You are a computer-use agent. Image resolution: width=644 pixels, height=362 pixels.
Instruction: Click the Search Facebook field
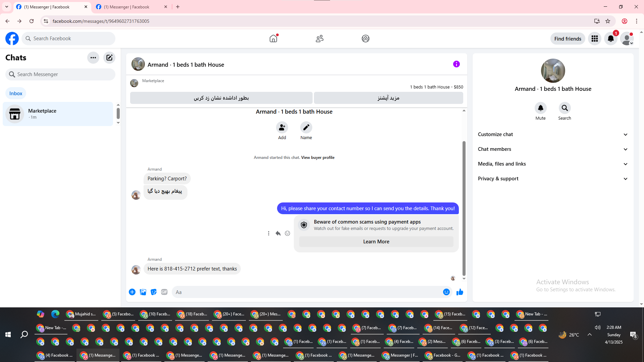pyautogui.click(x=68, y=39)
